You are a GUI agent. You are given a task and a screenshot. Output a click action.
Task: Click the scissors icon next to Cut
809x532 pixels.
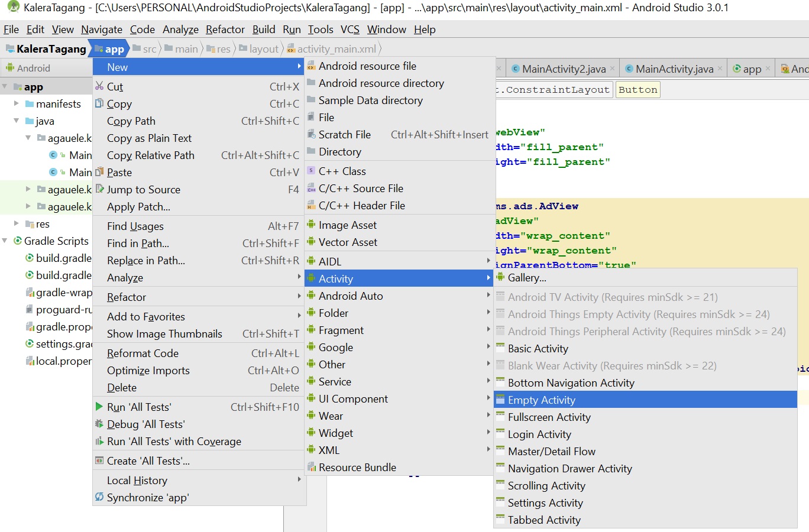pos(99,86)
